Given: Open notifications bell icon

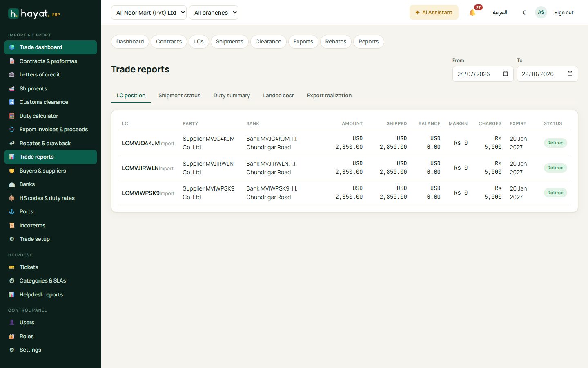Looking at the screenshot, I should pos(472,13).
